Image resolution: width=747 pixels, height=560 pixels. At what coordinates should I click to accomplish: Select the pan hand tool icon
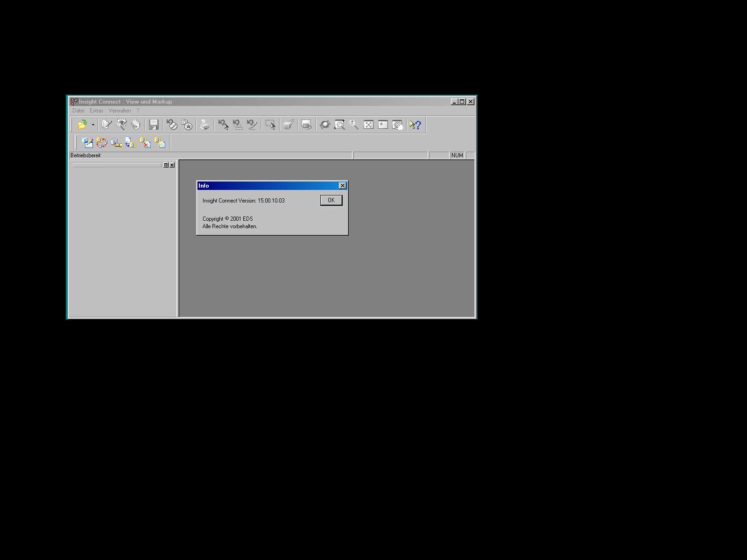[397, 125]
